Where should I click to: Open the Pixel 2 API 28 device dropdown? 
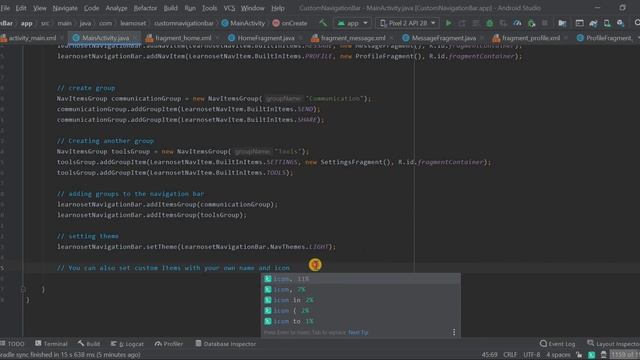(x=408, y=23)
